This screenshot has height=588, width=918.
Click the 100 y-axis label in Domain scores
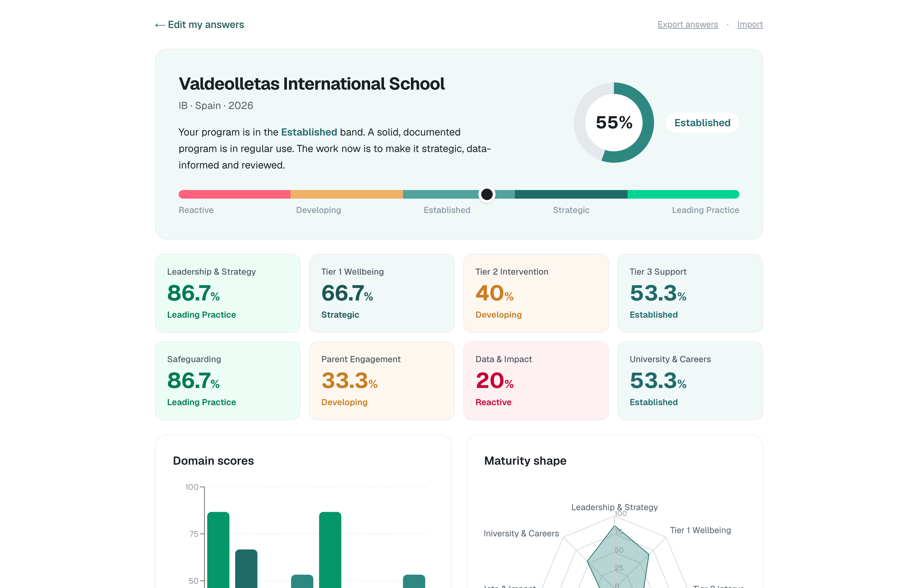(192, 487)
